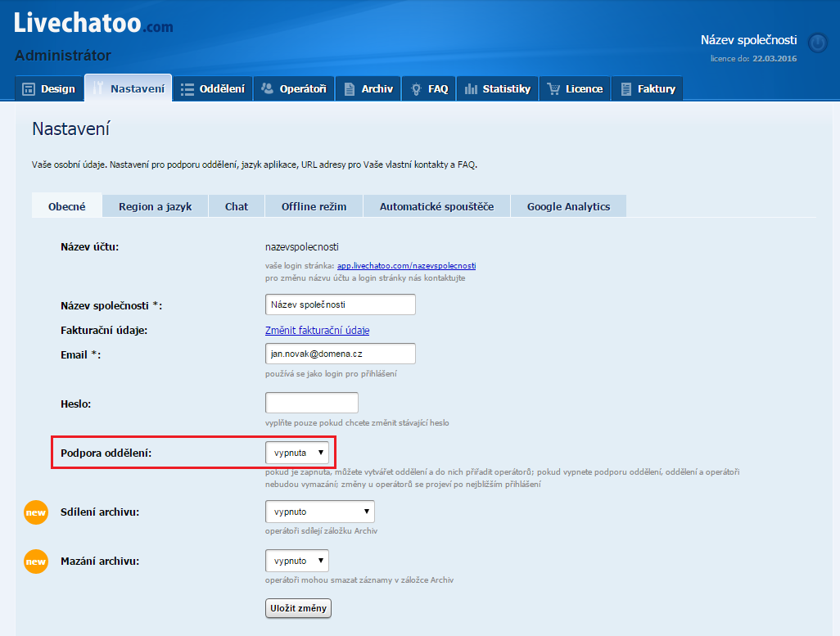Expand the Podpora oddělení dropdown
This screenshot has height=636, width=840.
300,452
